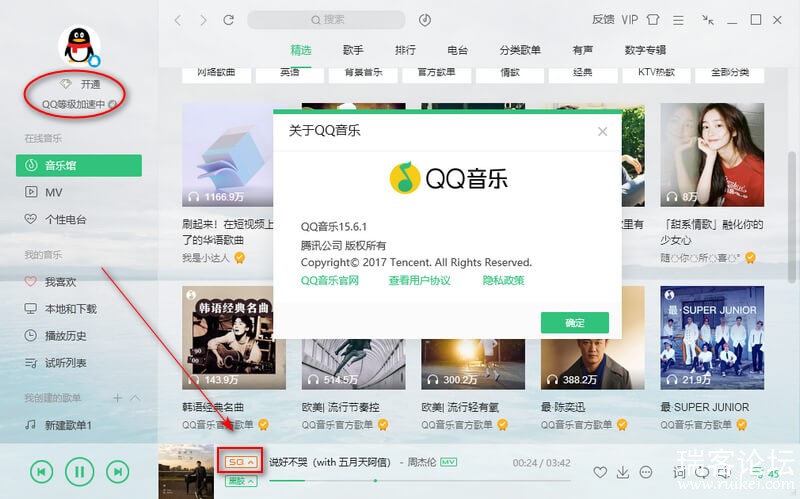Switch to the 电台 tab

pyautogui.click(x=457, y=50)
